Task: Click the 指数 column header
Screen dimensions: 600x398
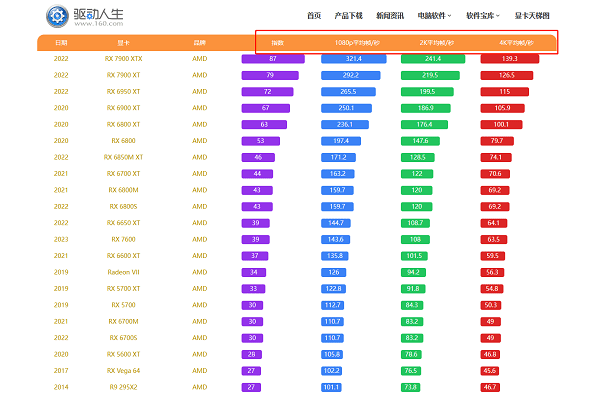Action: 277,43
